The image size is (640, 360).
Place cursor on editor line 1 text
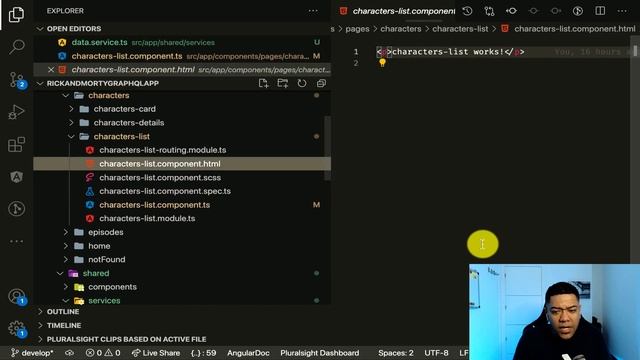[450, 52]
